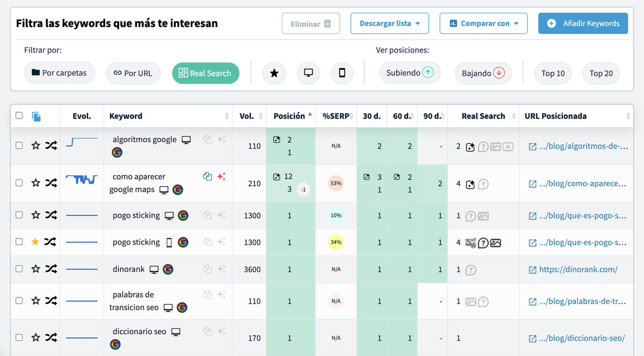Open external link icon for algoritmos-de URL
This screenshot has width=644, height=356.
pos(532,146)
